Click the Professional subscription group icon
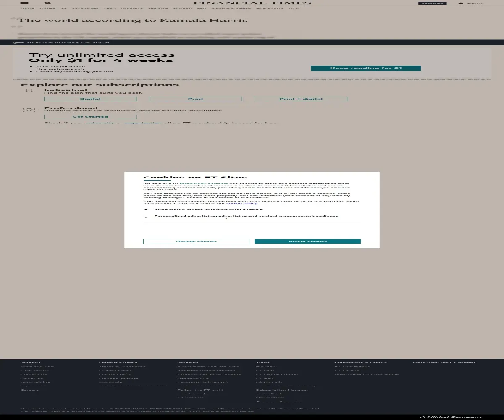The image size is (504, 420). pos(29,110)
